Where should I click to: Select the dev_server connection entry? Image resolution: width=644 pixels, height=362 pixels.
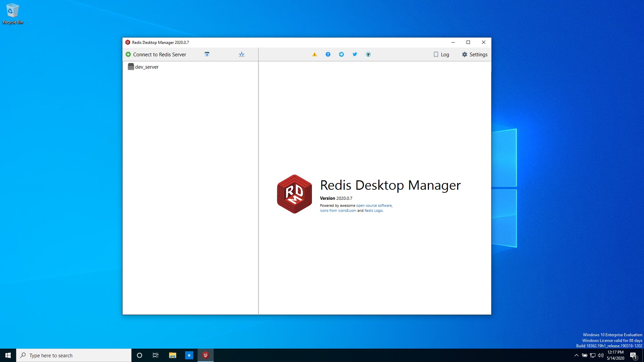(147, 67)
